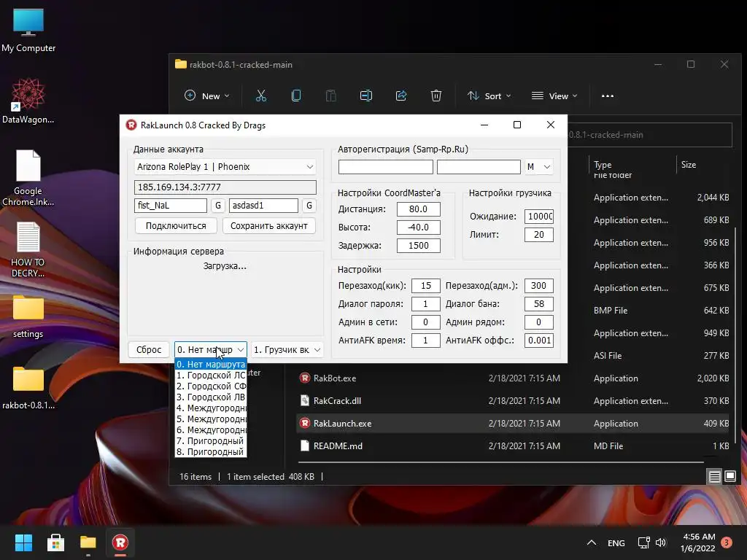747x560 pixels.
Task: Select 3. Городской ЛВ route
Action: [x=211, y=397]
